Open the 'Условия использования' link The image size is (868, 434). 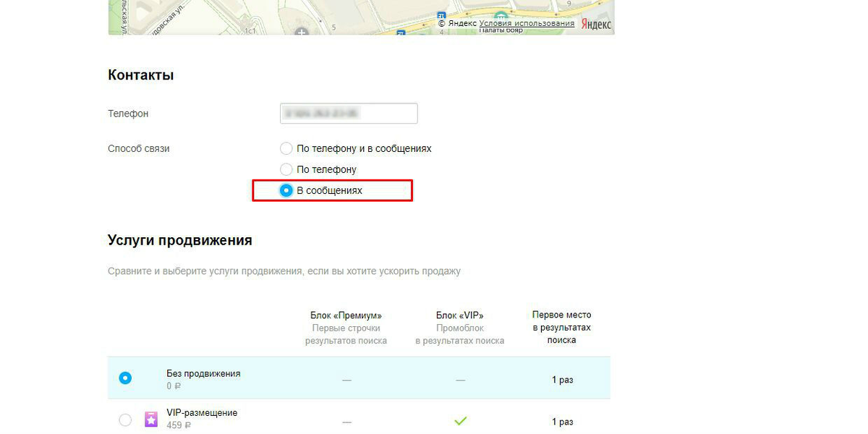[527, 24]
